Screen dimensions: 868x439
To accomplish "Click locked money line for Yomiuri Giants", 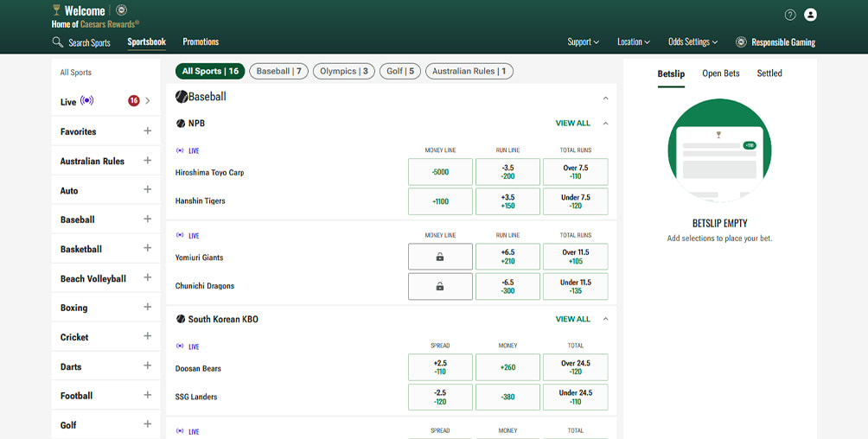I will coord(440,257).
